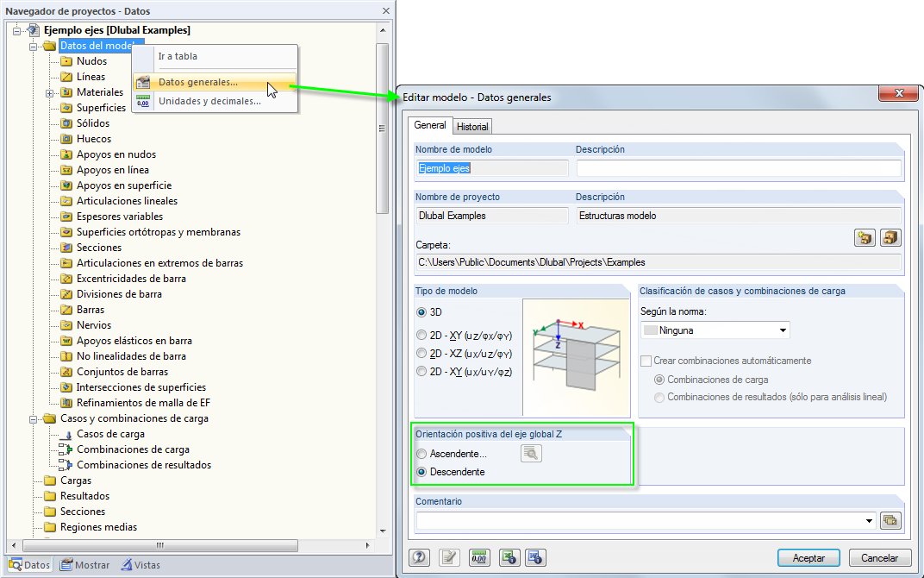Image resolution: width=924 pixels, height=578 pixels.
Task: Open the Datos navigator tab
Action: pos(29,565)
